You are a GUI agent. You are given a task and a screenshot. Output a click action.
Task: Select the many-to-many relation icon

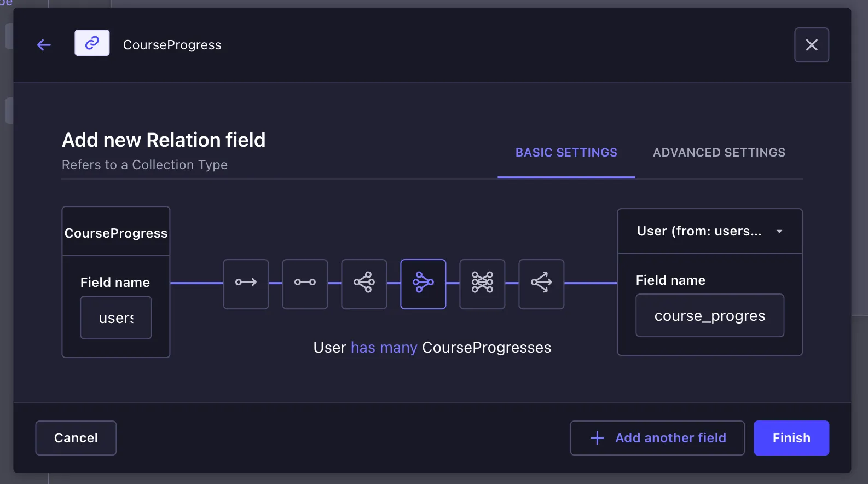(482, 284)
